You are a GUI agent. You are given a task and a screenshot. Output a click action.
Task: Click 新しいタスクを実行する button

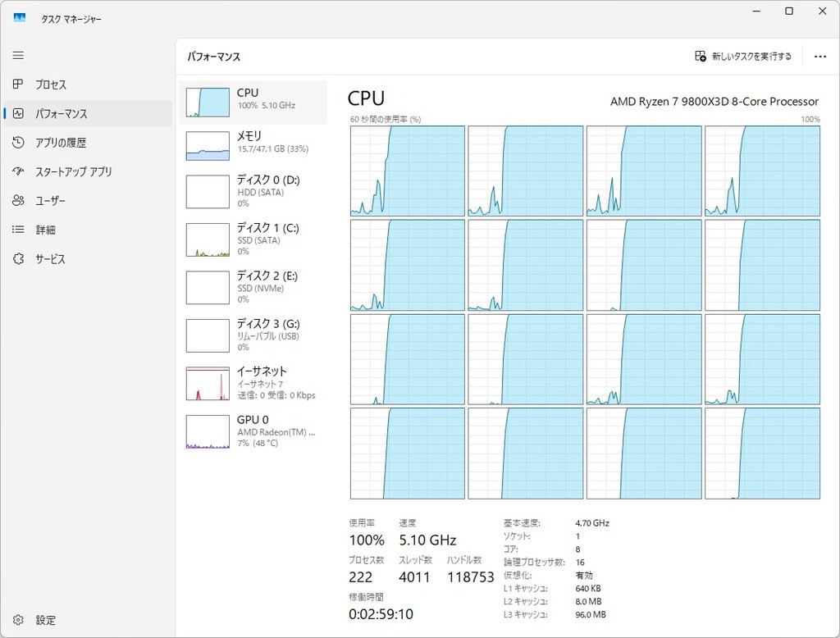pyautogui.click(x=743, y=57)
